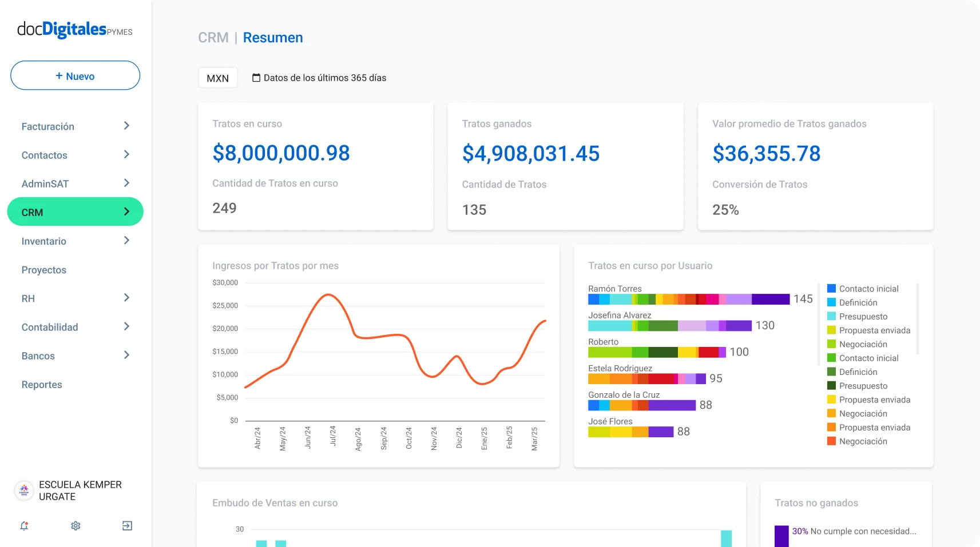Click the Nuevo button
This screenshot has width=980, height=547.
coord(75,75)
